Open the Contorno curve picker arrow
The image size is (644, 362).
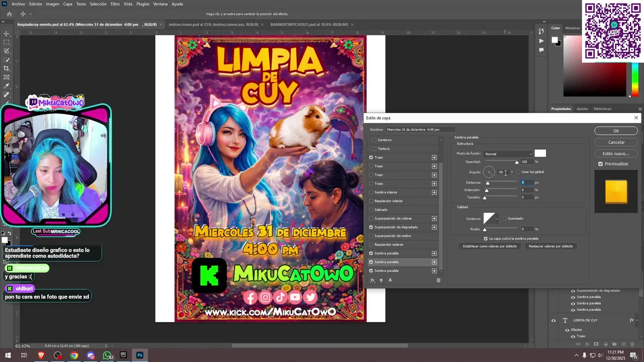tap(497, 218)
